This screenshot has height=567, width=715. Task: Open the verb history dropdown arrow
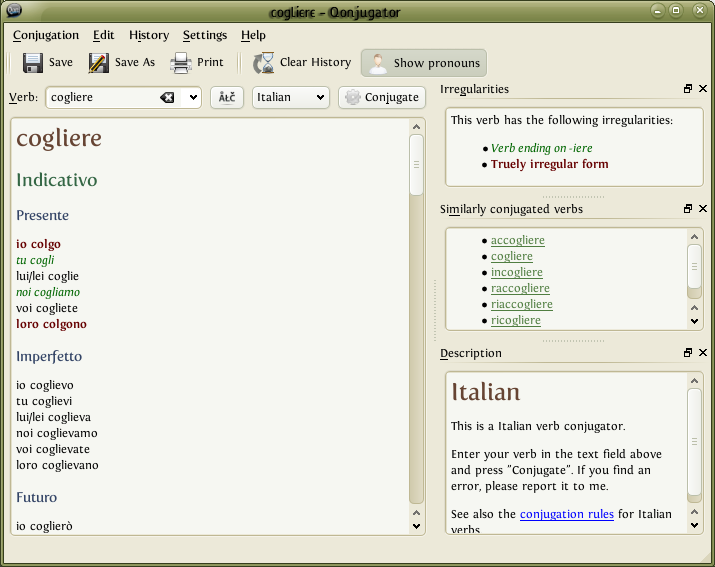coord(193,97)
